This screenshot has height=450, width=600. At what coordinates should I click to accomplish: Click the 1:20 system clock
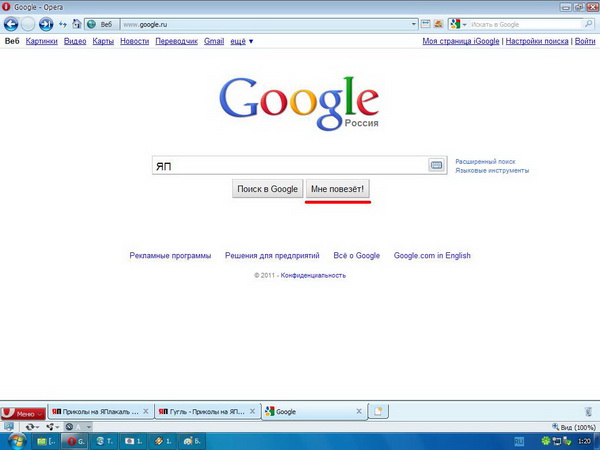click(584, 442)
